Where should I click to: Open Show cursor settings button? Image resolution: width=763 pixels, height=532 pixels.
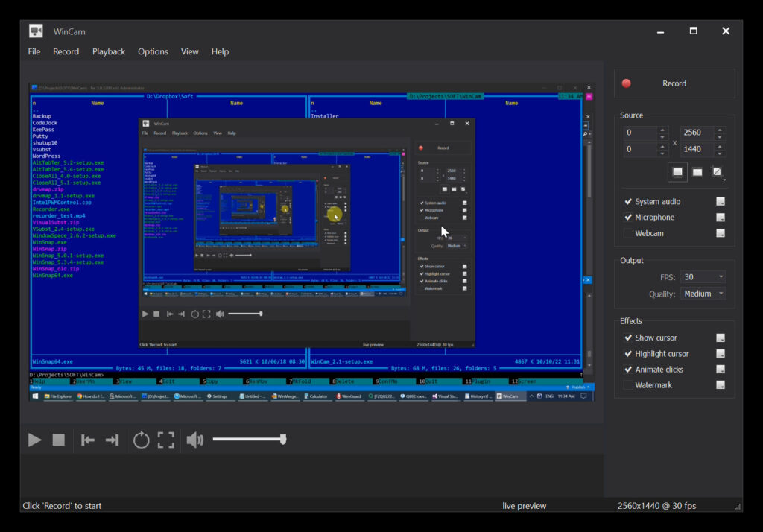point(721,338)
